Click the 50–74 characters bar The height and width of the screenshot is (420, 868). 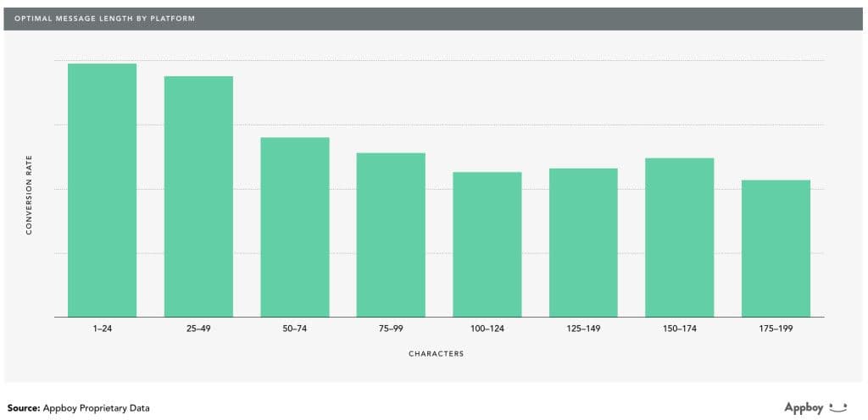pyautogui.click(x=295, y=227)
